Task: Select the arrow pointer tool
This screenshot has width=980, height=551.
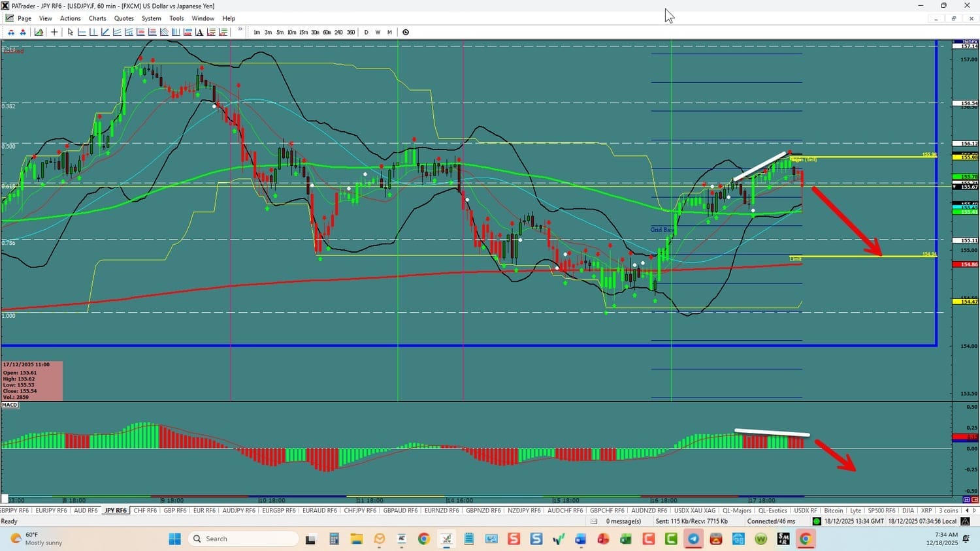Action: (71, 32)
